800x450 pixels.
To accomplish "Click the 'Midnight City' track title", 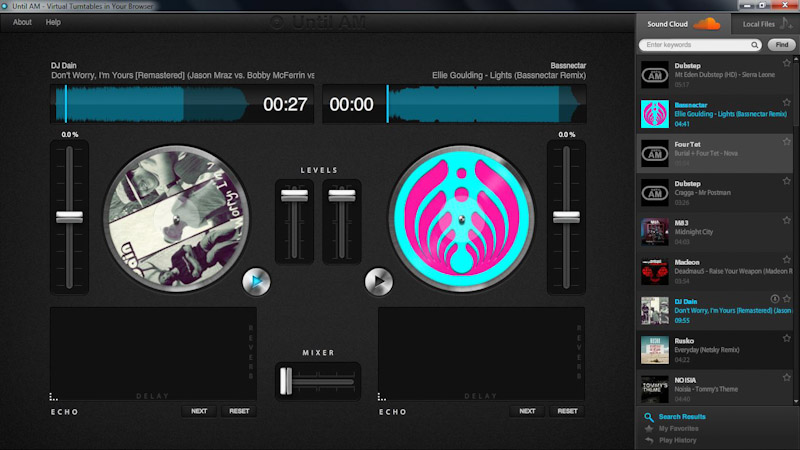I will (x=694, y=232).
